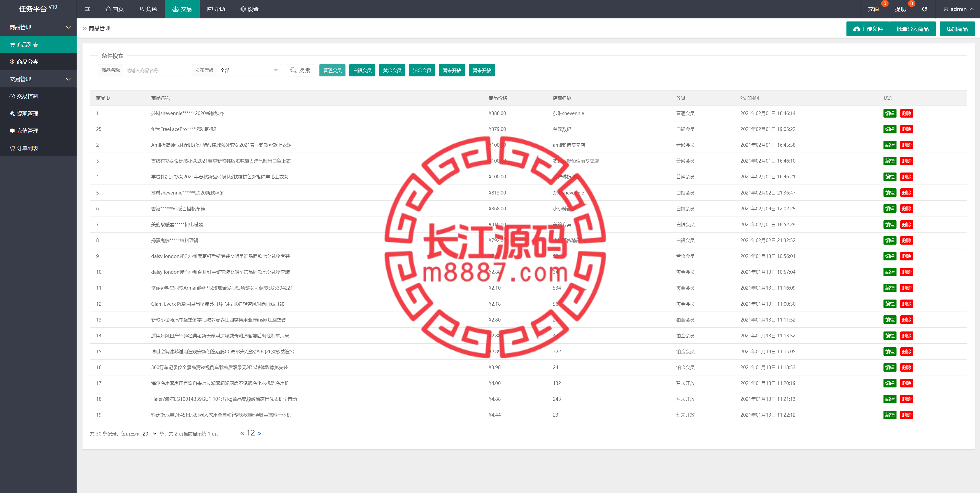Viewport: 980px width, 493px height.
Task: Collapse the 交易管理 sidebar group
Action: (38, 79)
